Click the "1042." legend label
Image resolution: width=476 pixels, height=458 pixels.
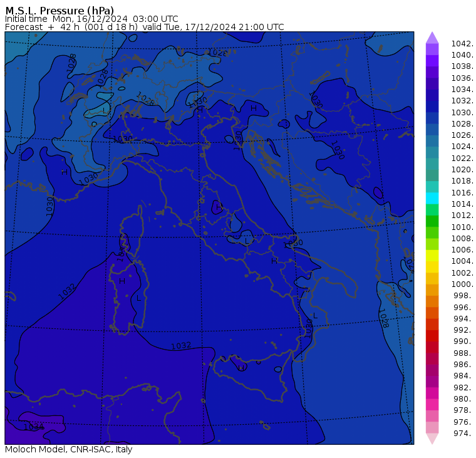462,44
